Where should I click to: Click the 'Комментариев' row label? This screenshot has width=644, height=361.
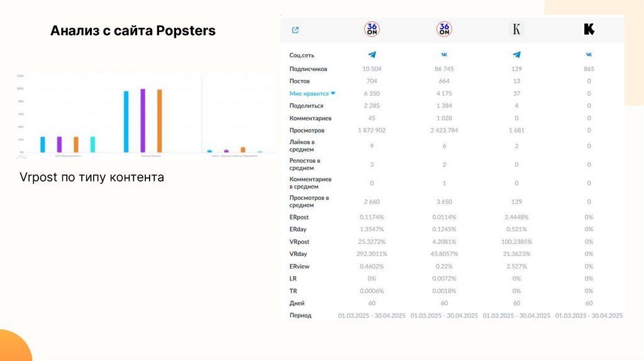tap(310, 118)
